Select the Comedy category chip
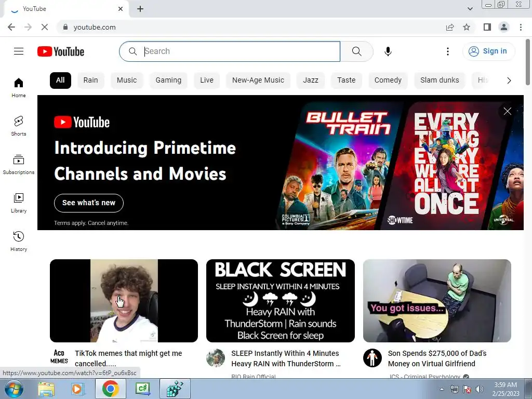Screen dimensions: 532x399 [x=388, y=81]
